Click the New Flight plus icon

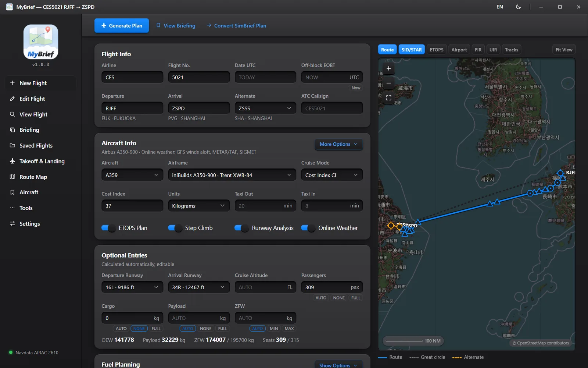[12, 83]
